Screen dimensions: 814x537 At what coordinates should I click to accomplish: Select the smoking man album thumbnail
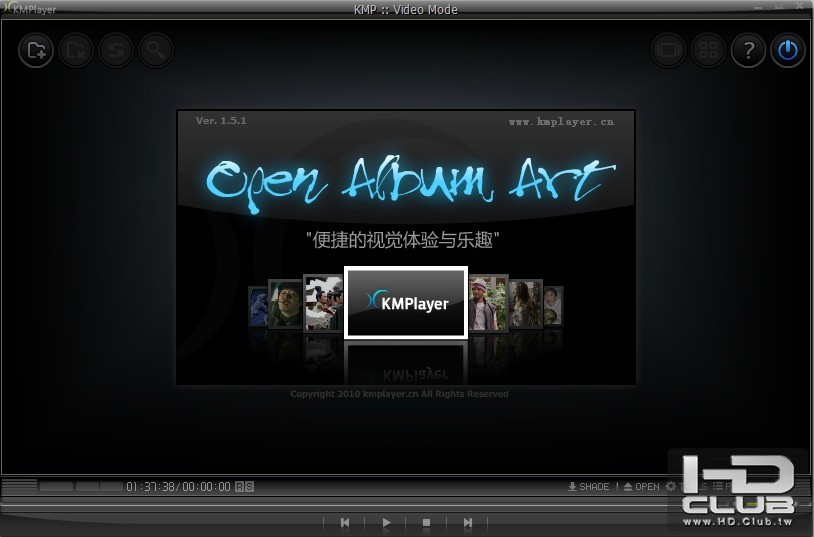click(285, 304)
